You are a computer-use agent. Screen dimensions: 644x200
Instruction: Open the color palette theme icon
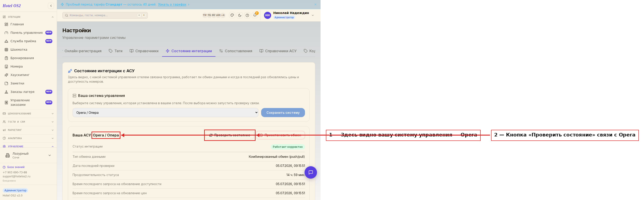232,15
